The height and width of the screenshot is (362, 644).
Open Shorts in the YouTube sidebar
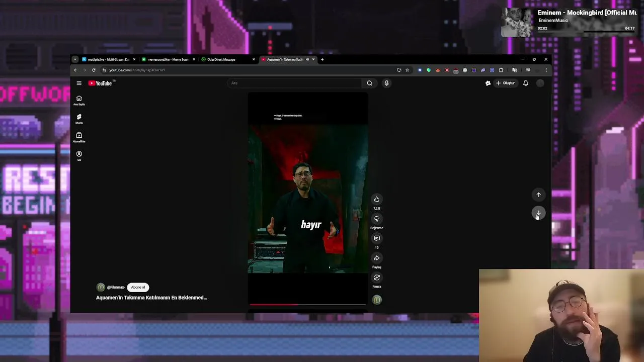[x=79, y=119]
